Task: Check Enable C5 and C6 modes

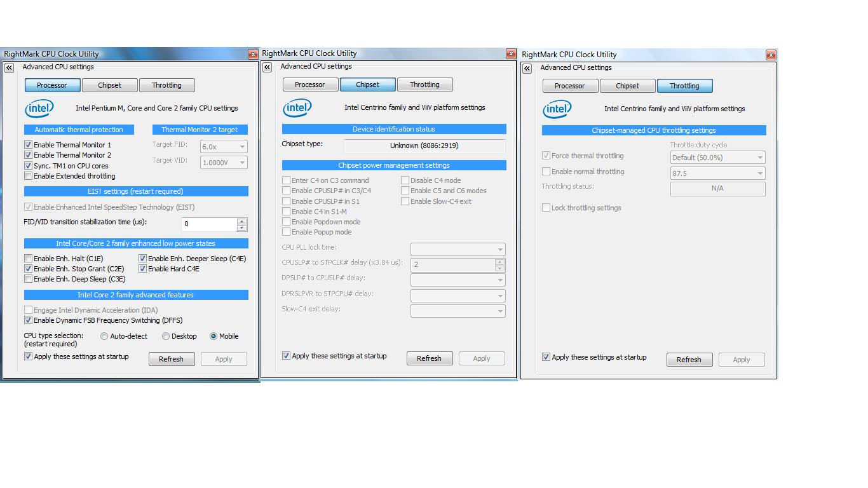Action: tap(405, 191)
